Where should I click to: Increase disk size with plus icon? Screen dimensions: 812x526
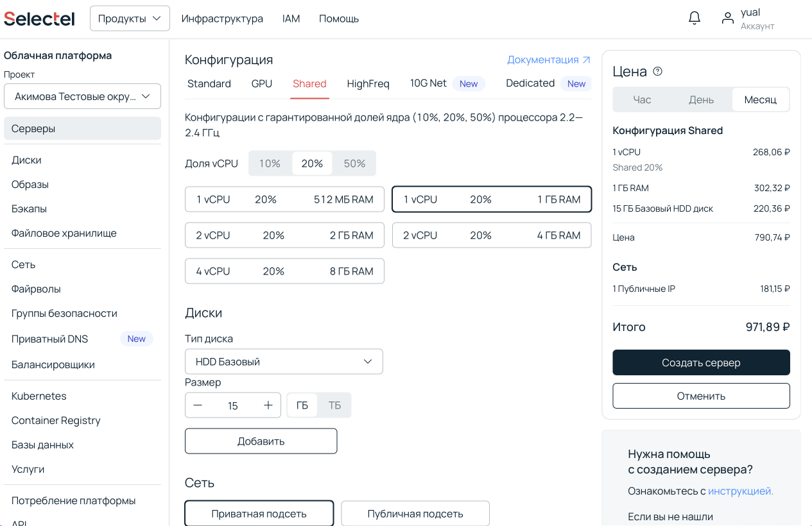click(268, 405)
